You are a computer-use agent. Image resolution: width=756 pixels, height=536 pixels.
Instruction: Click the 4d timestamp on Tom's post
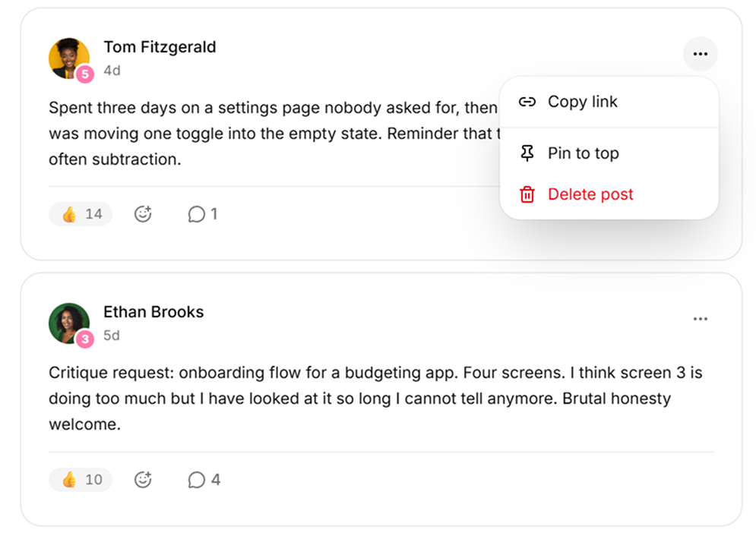click(112, 71)
